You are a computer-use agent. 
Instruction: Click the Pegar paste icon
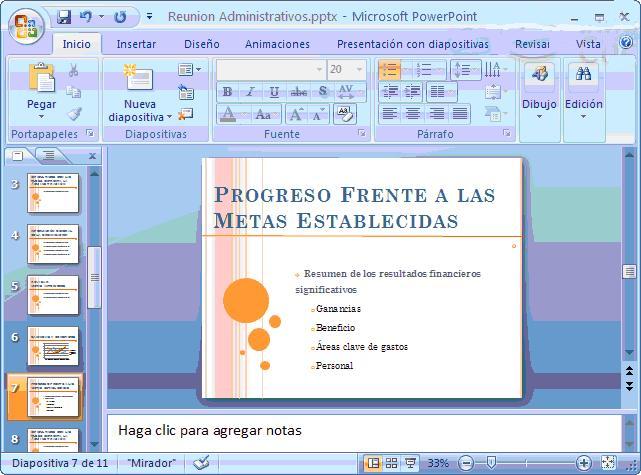[41, 78]
